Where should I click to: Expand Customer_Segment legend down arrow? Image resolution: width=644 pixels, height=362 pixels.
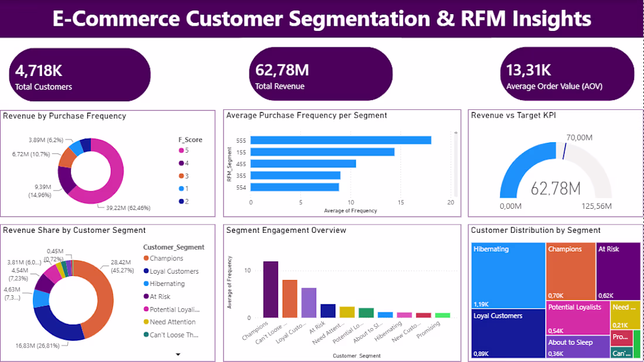coord(178,354)
